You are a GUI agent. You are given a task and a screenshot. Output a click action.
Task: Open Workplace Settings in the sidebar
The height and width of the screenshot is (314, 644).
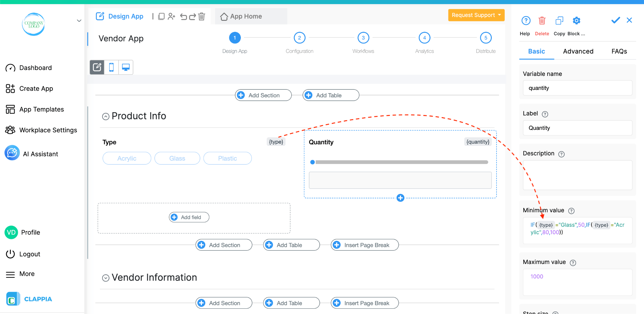[41, 130]
